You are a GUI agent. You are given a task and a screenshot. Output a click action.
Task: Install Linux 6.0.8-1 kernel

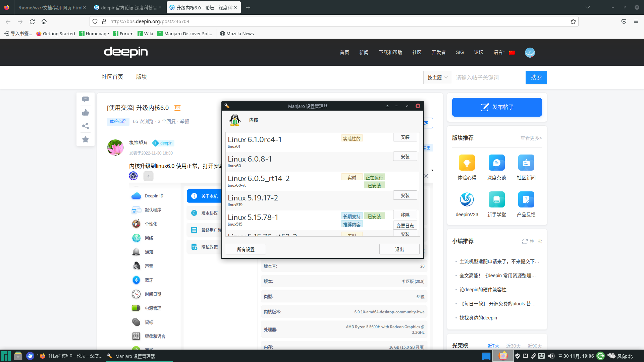pos(405,156)
